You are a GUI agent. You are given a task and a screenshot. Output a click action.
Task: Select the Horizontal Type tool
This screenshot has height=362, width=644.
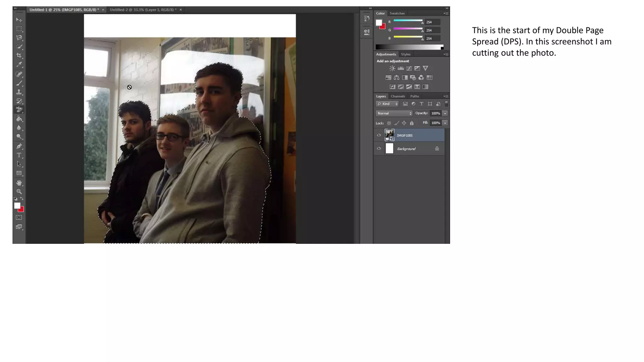pos(19,155)
